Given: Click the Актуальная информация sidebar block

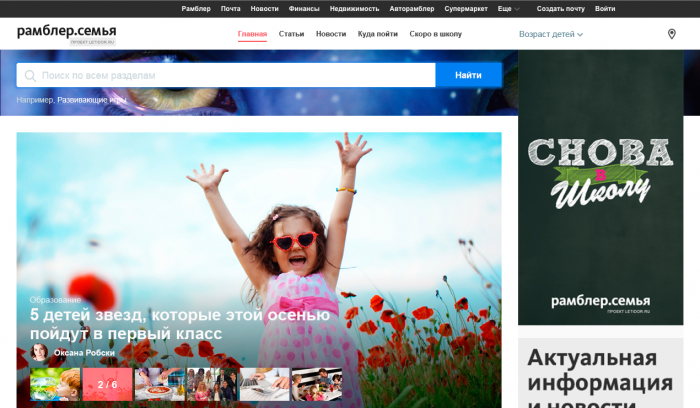Looking at the screenshot, I should tap(600, 373).
